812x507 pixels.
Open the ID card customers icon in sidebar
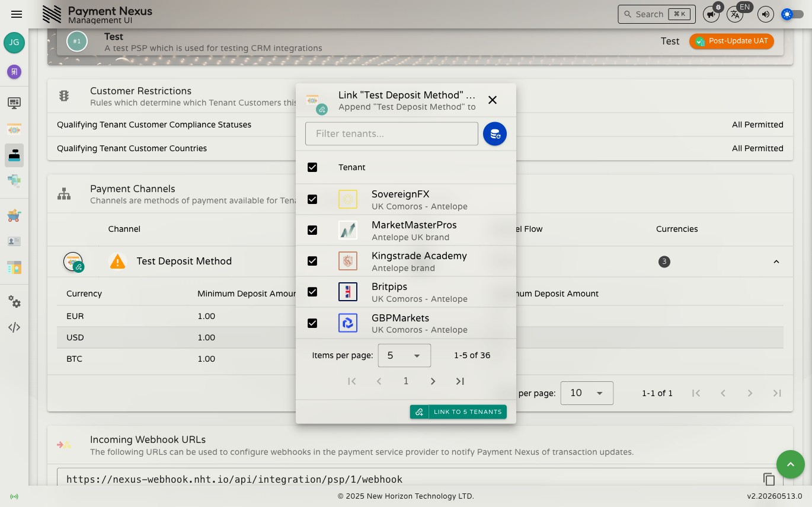coord(14,241)
